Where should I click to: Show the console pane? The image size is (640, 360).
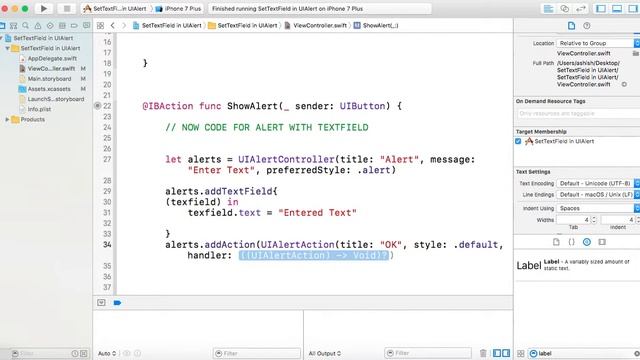506,353
